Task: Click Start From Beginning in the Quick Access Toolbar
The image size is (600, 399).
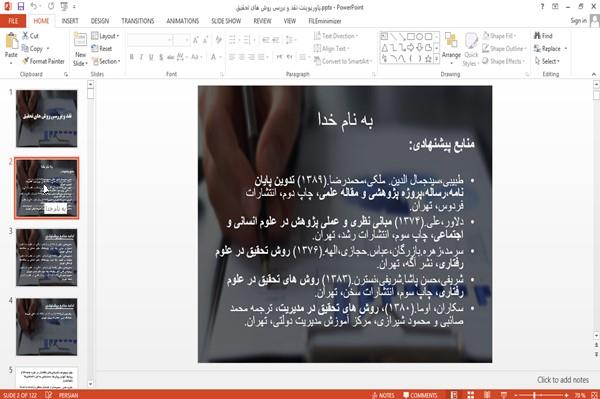Action: 64,6
